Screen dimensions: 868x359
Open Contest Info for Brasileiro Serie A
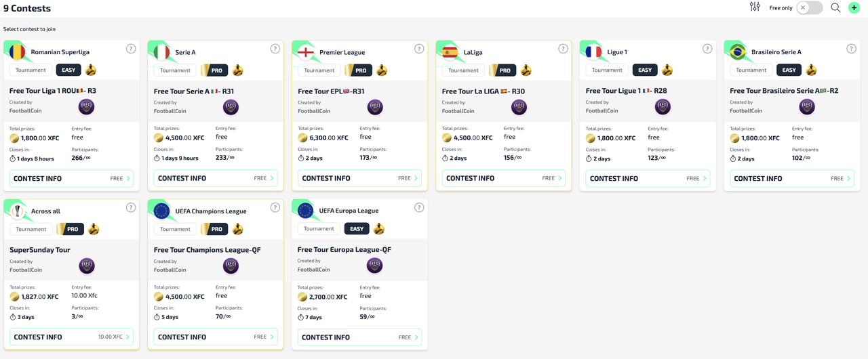click(x=791, y=178)
